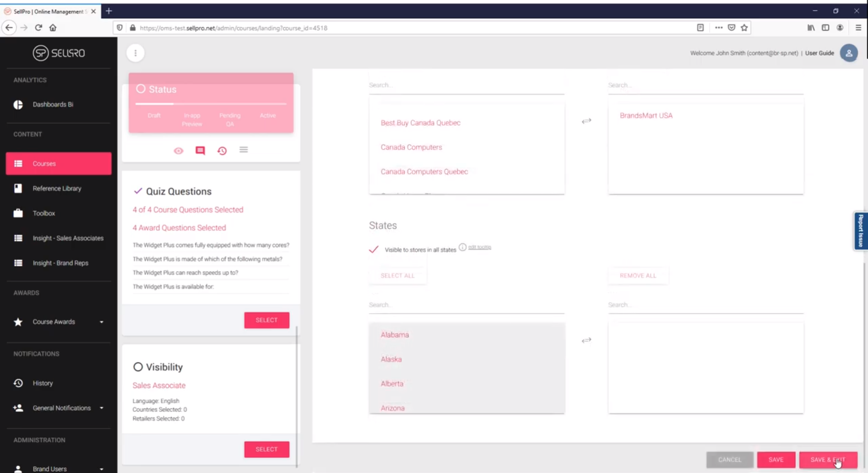Click 4 Award Questions Selected
Viewport: 868px width, 473px height.
coord(179,227)
